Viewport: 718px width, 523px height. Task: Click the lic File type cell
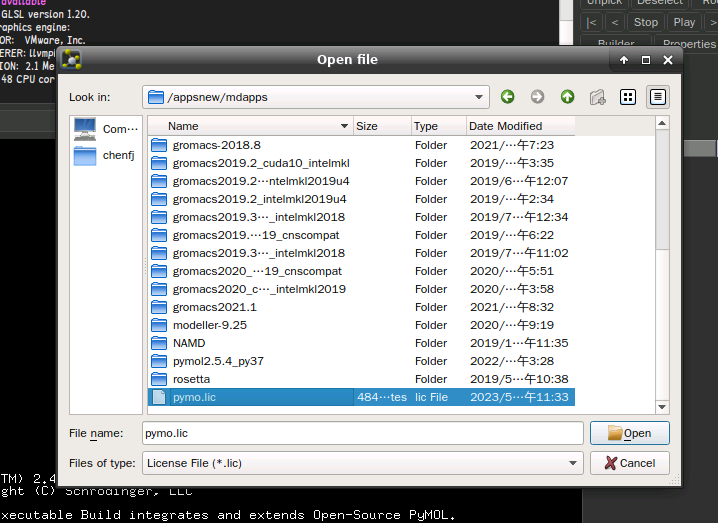point(431,397)
